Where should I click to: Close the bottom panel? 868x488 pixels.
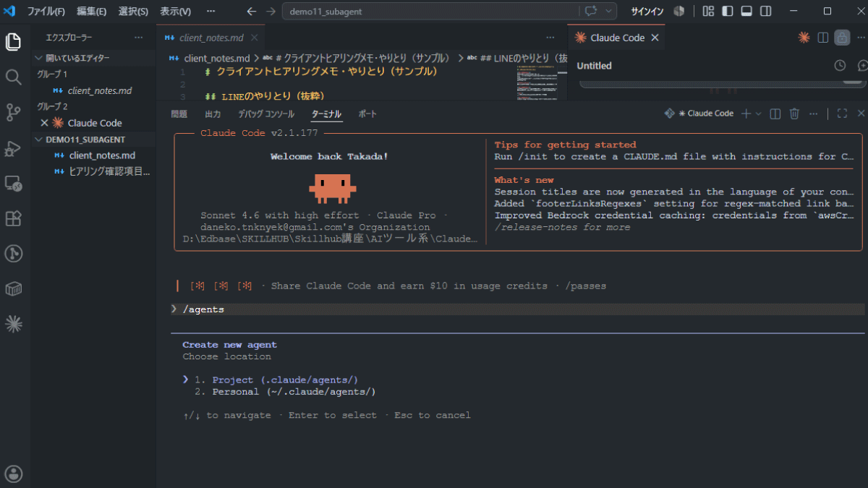click(x=861, y=114)
